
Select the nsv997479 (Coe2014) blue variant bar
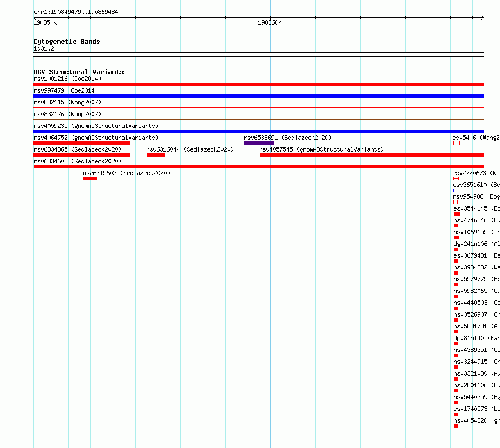click(258, 96)
